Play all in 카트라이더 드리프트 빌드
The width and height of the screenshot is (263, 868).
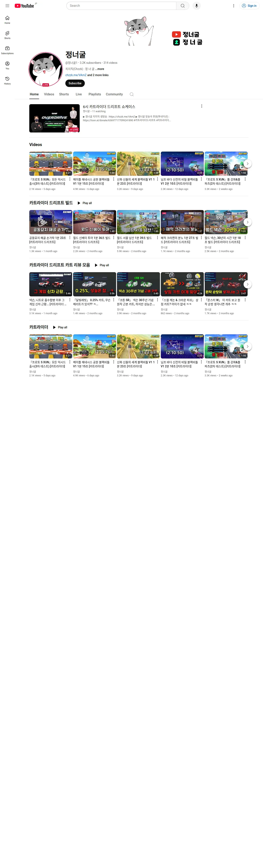click(85, 203)
